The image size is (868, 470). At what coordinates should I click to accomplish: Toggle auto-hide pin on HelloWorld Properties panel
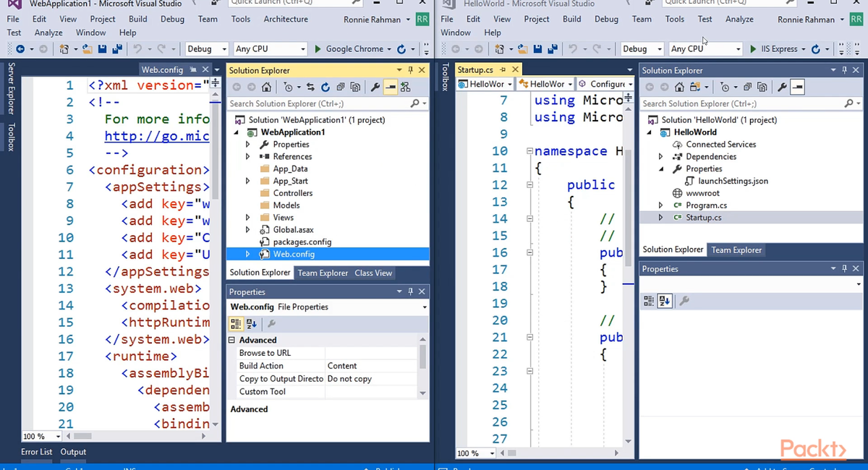pos(844,268)
